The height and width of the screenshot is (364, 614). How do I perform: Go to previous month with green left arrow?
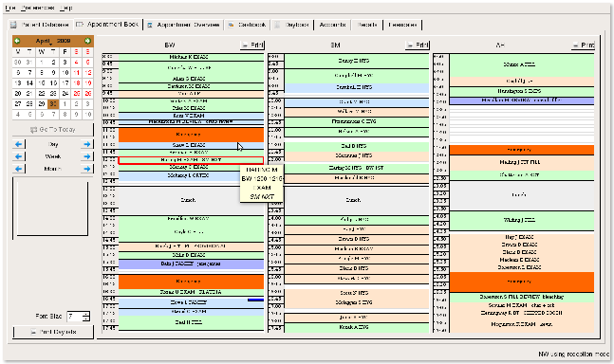pyautogui.click(x=17, y=41)
